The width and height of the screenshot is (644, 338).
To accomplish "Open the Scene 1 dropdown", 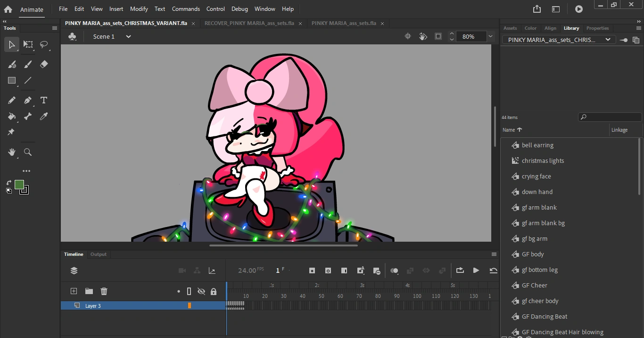I will coord(128,36).
